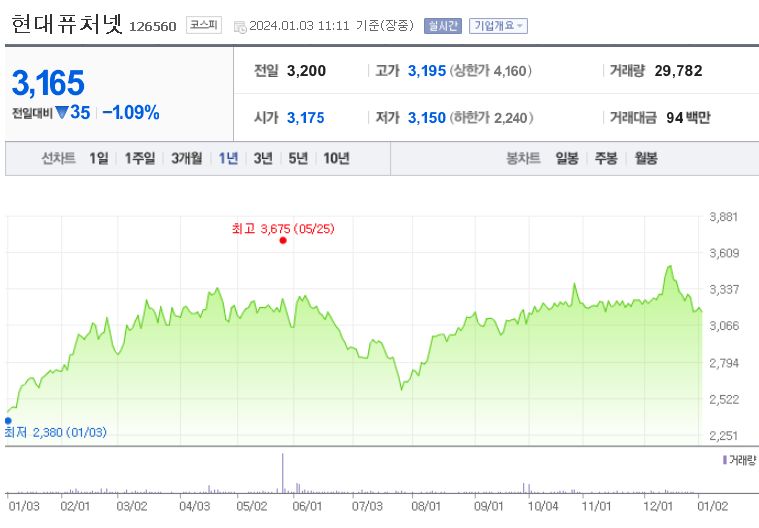
Task: Click the 거래량 value 29,782
Action: click(678, 71)
